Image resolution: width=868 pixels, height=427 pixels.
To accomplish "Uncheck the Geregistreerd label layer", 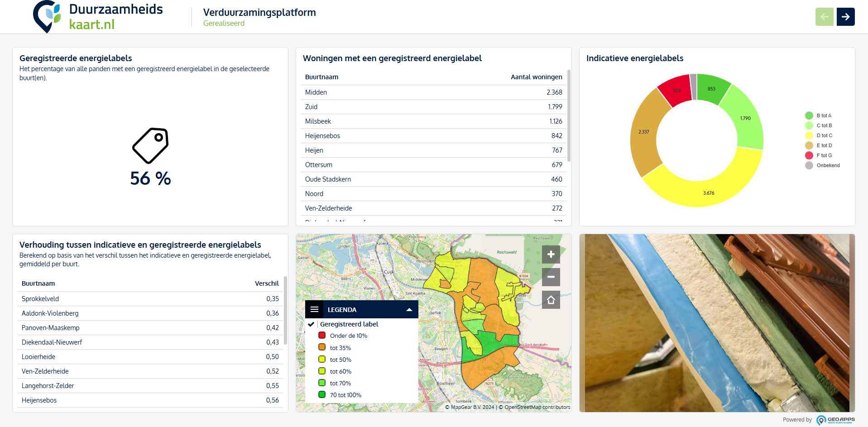I will click(312, 324).
